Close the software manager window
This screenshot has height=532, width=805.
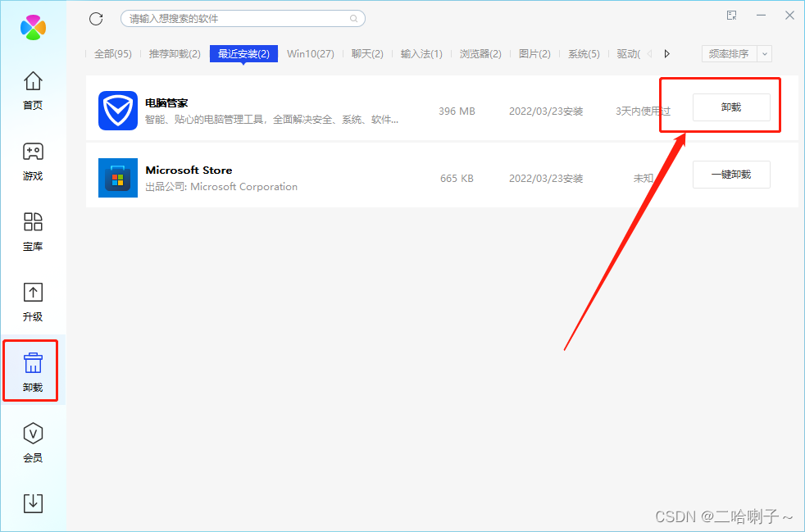[789, 16]
